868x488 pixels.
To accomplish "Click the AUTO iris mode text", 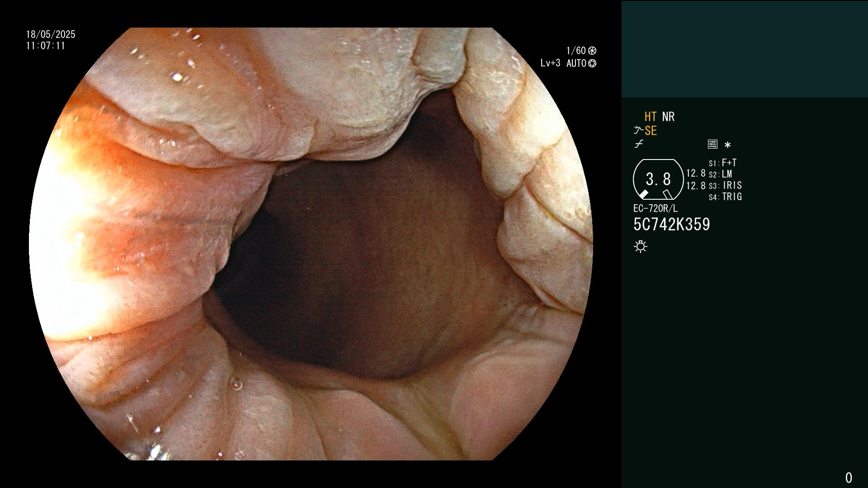I will click(576, 63).
